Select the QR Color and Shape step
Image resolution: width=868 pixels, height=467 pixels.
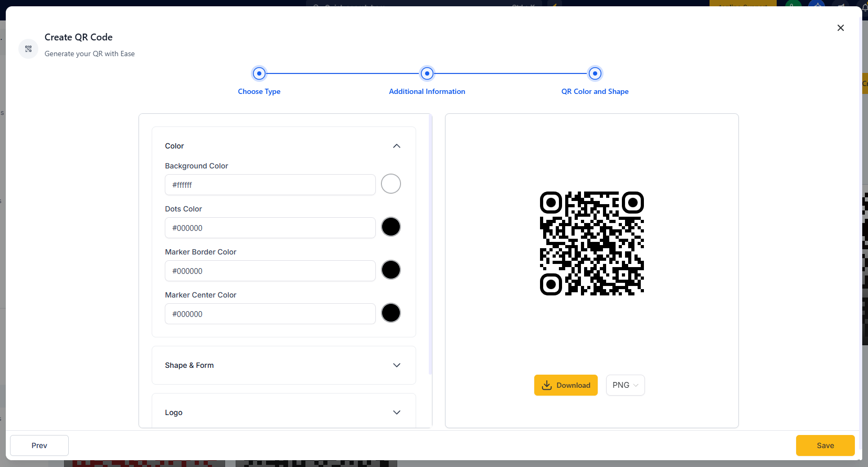pos(595,91)
